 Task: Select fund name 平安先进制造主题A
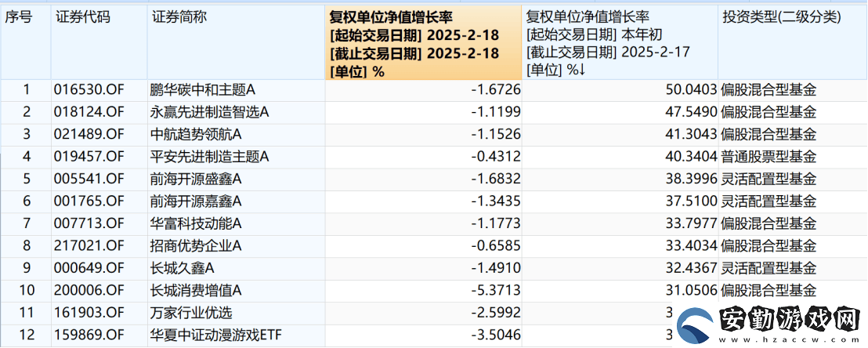(209, 158)
